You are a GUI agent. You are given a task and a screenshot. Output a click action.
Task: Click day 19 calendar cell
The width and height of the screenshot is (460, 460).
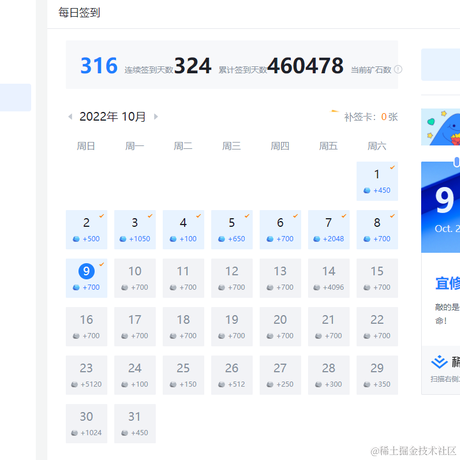point(232,327)
